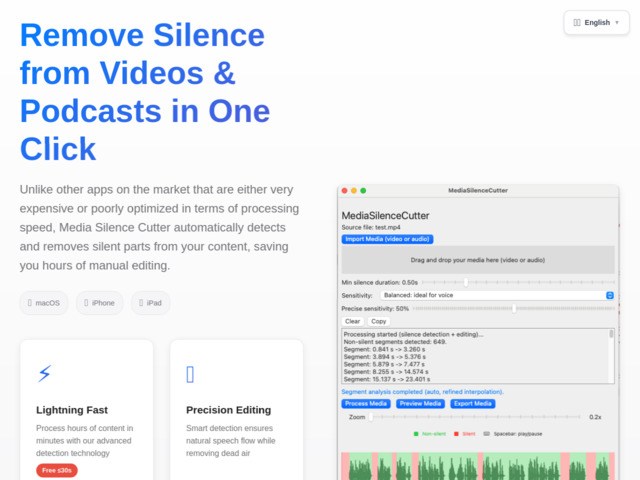Click the MediaSilenceCutter window title bar
This screenshot has height=480, width=640.
[x=478, y=191]
